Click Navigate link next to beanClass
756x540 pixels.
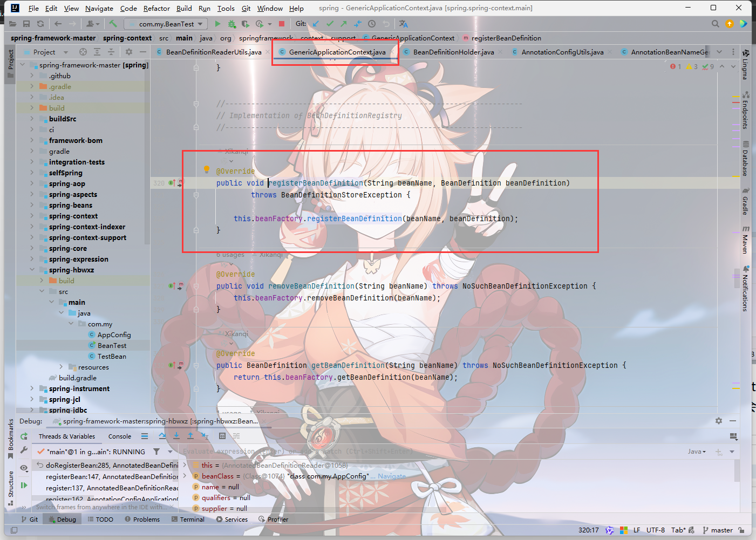coord(392,476)
